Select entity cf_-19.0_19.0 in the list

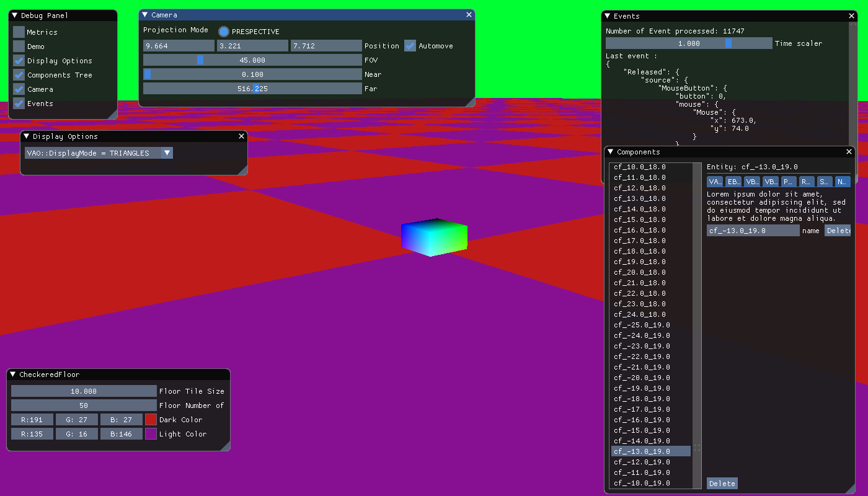651,388
